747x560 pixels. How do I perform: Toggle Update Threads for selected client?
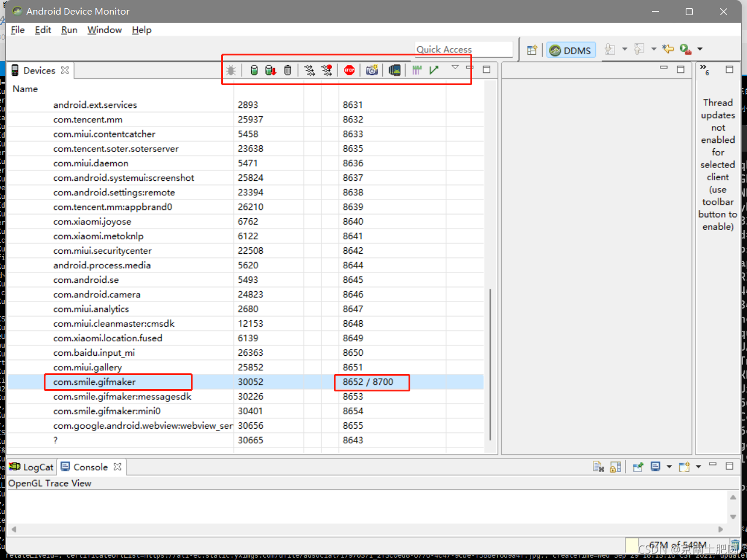pyautogui.click(x=309, y=71)
